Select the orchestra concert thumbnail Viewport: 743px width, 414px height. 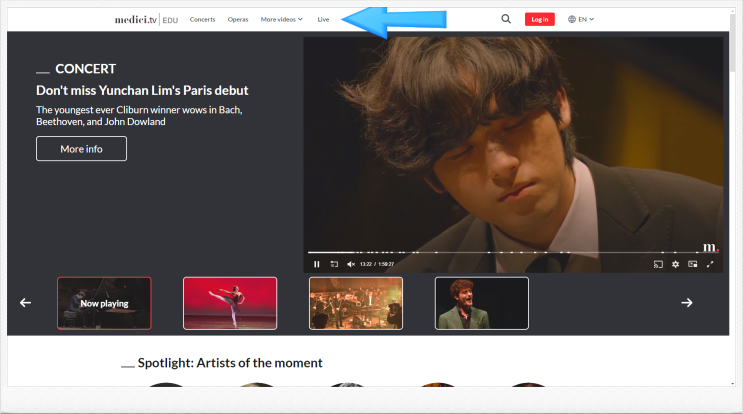(x=356, y=303)
